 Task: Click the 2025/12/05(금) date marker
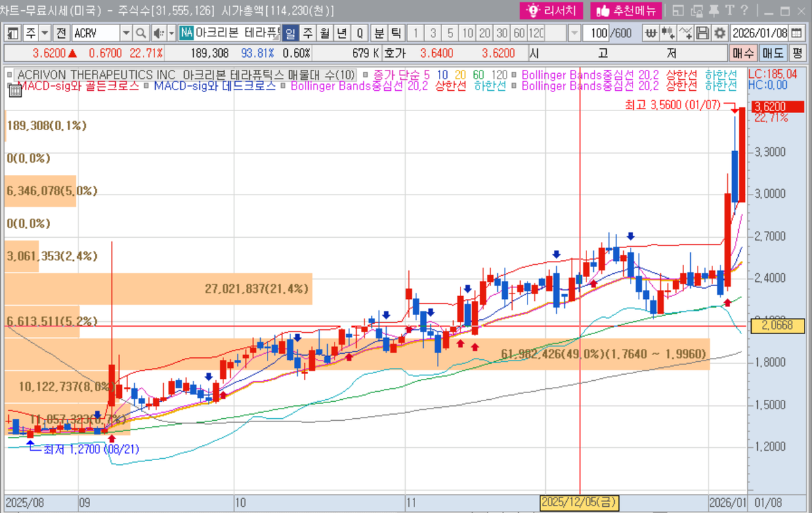click(579, 502)
